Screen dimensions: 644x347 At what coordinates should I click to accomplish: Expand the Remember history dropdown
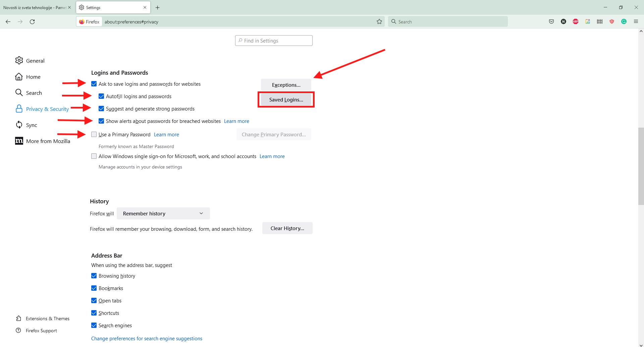(163, 214)
